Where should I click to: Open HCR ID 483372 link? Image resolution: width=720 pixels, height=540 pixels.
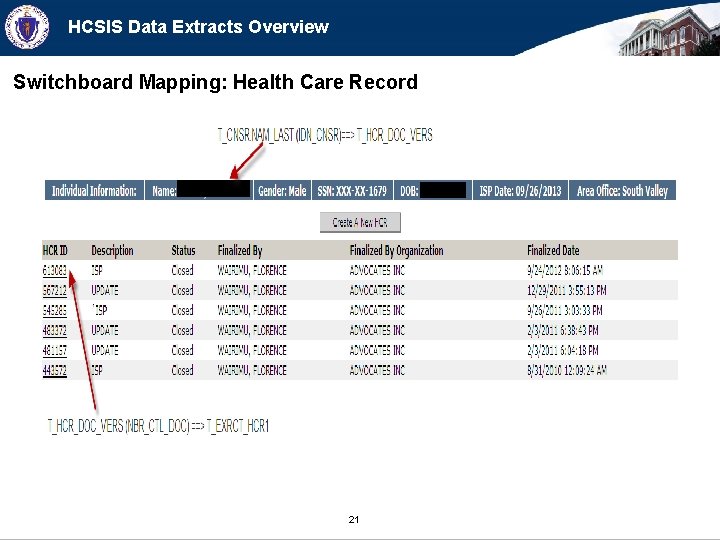tap(55, 331)
